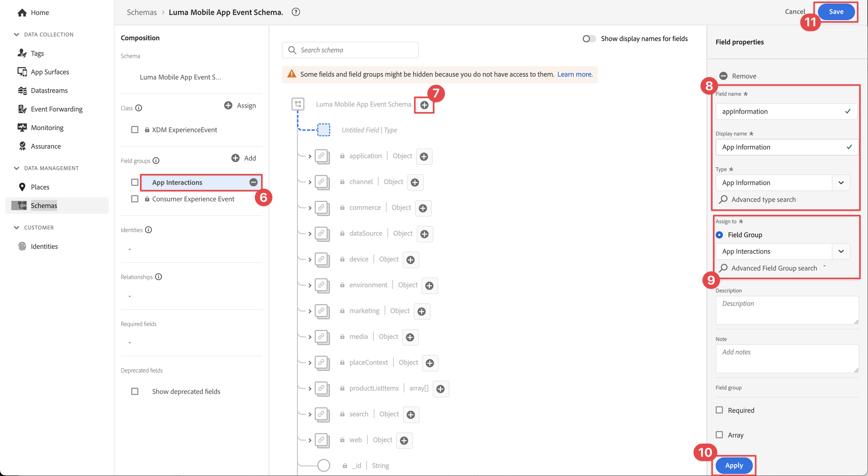
Task: Open Advanced type search magnifier
Action: [x=723, y=200]
